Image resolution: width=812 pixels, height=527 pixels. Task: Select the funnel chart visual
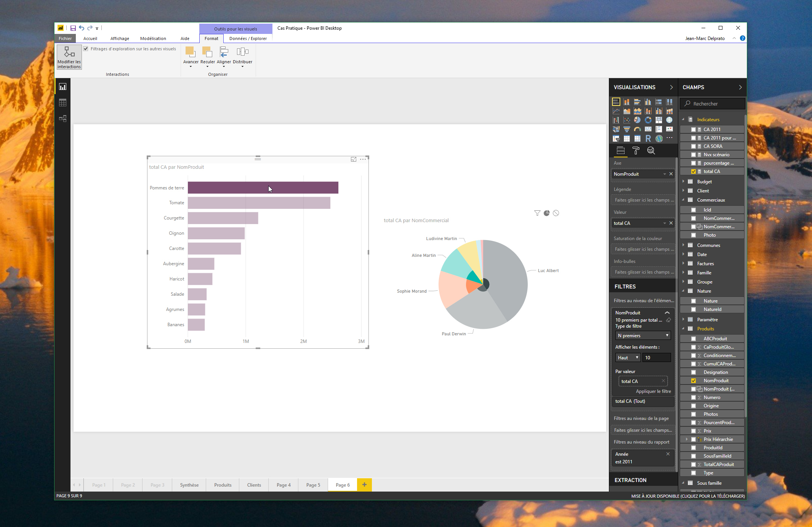click(x=626, y=129)
